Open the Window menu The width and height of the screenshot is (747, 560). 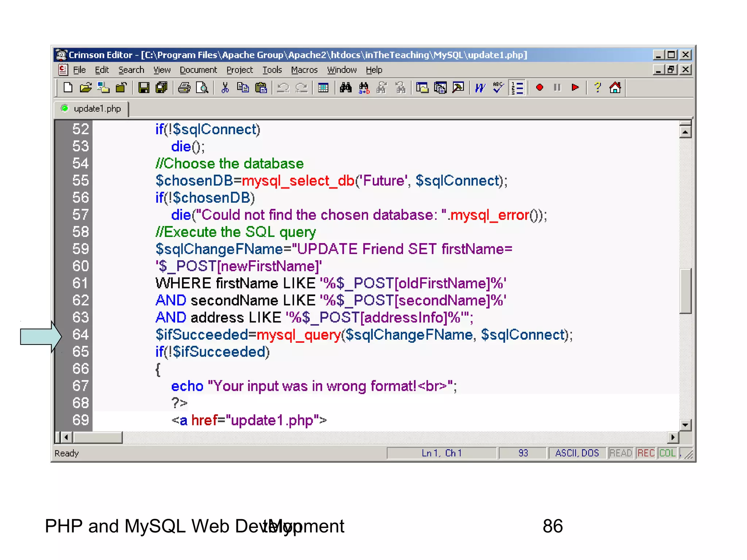coord(342,70)
